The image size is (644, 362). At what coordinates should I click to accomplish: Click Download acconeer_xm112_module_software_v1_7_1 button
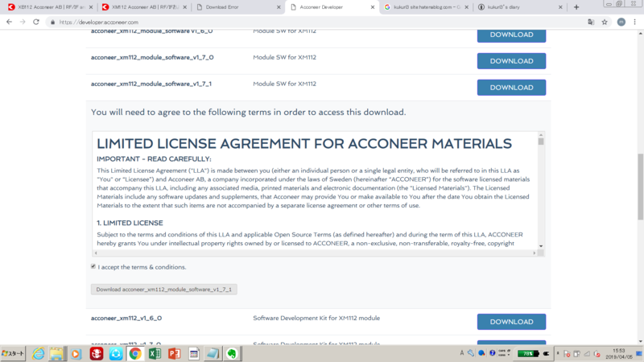(164, 290)
